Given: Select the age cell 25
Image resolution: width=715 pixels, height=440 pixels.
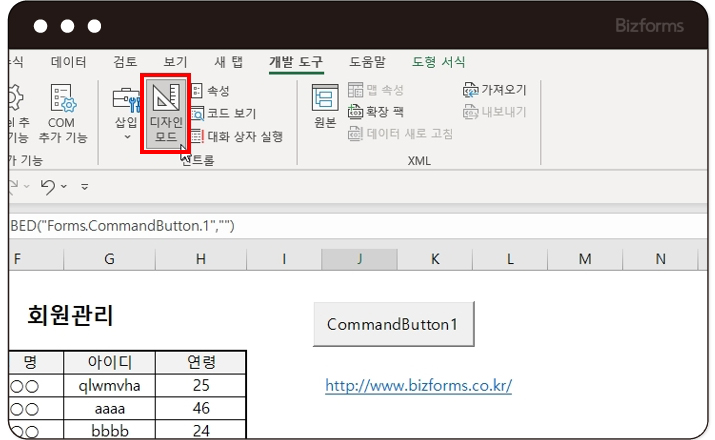Looking at the screenshot, I should tap(201, 386).
